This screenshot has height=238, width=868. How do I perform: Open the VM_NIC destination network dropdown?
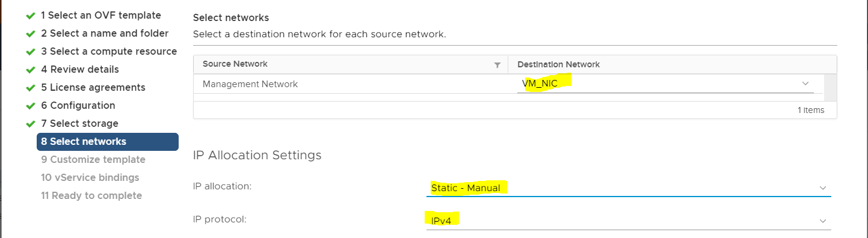tap(665, 84)
